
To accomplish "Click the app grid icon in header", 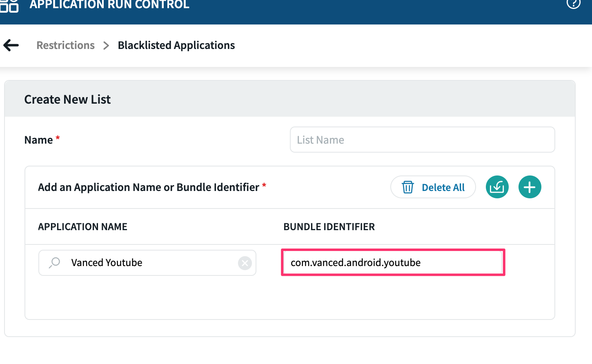I will tap(9, 5).
